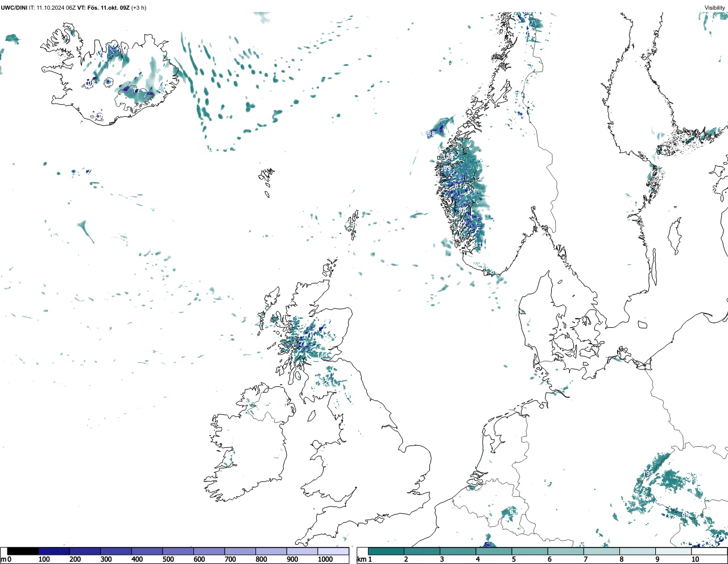
Task: Pick the pale lavender 900–1000 m swatch
Action: point(302,551)
